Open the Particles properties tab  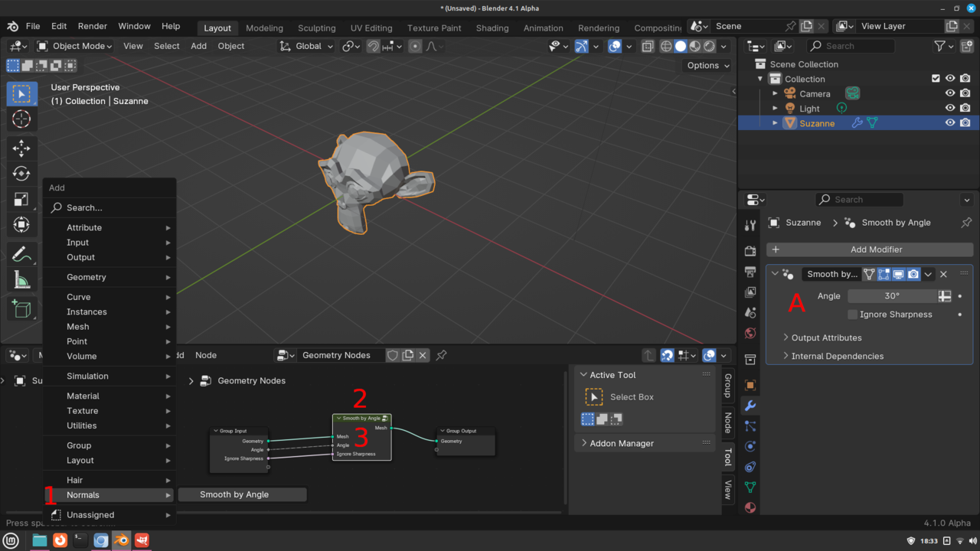[750, 426]
